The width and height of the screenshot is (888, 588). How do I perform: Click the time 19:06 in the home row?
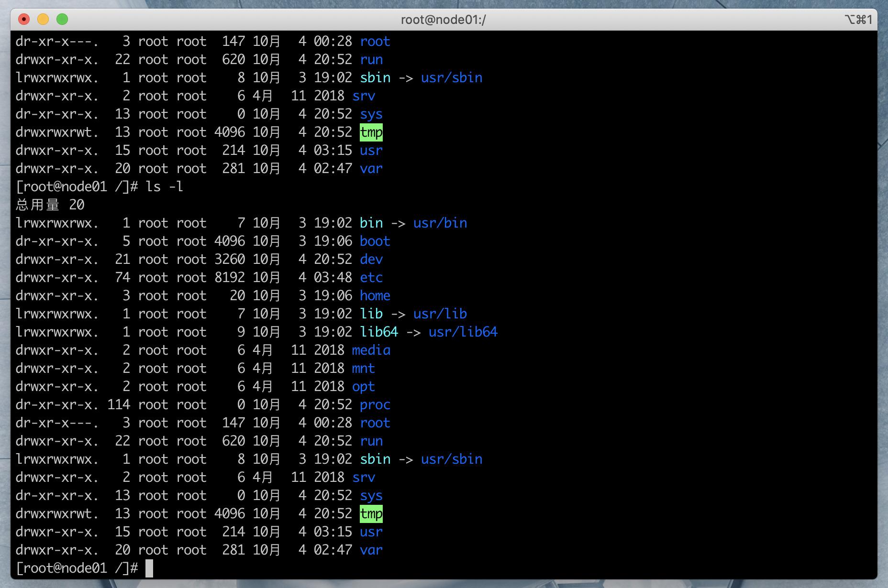click(x=333, y=295)
